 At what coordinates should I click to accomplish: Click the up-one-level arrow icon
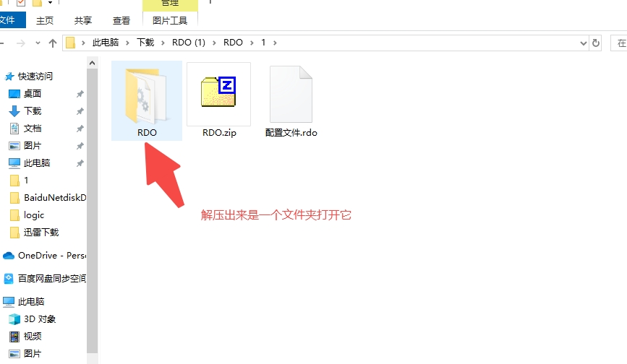coord(52,43)
